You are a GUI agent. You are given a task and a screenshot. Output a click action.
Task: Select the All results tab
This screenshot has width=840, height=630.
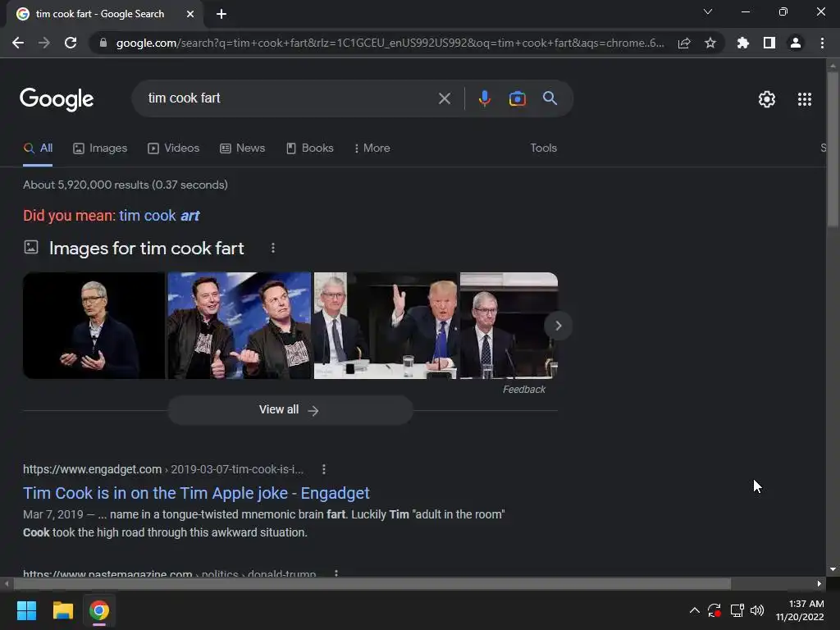coord(38,148)
